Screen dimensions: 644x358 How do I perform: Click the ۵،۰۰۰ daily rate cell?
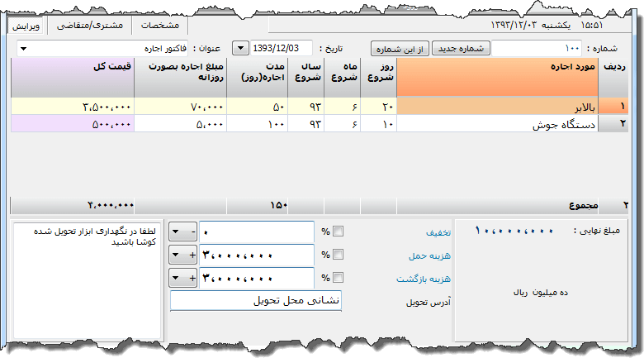click(x=181, y=123)
